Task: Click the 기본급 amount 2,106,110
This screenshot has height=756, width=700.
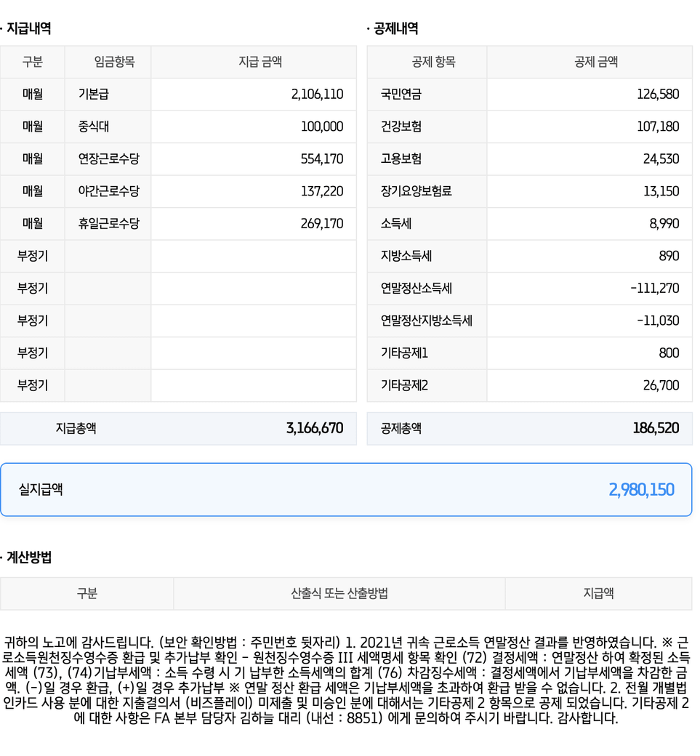Action: point(317,94)
